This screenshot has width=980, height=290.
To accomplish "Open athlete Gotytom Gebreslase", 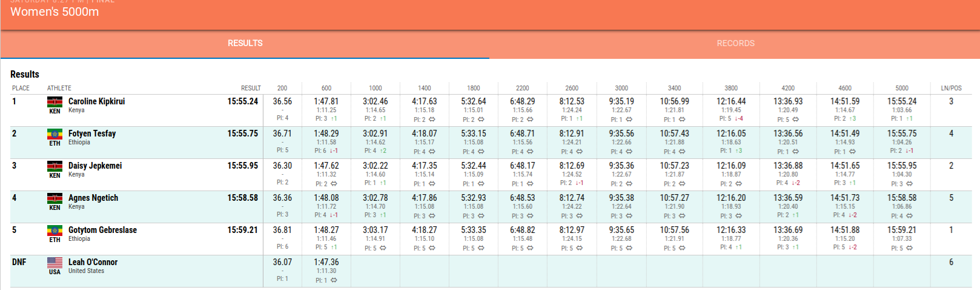I will 102,230.
